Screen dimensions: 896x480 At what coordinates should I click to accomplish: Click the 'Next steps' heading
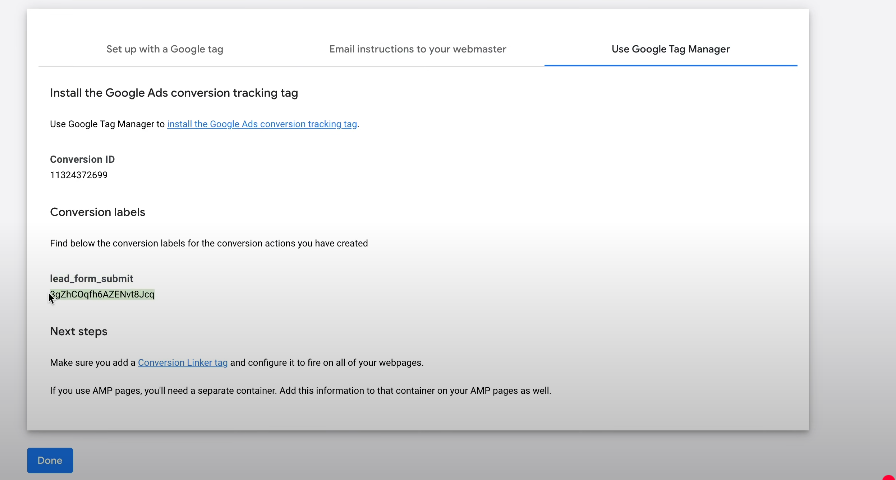[79, 331]
